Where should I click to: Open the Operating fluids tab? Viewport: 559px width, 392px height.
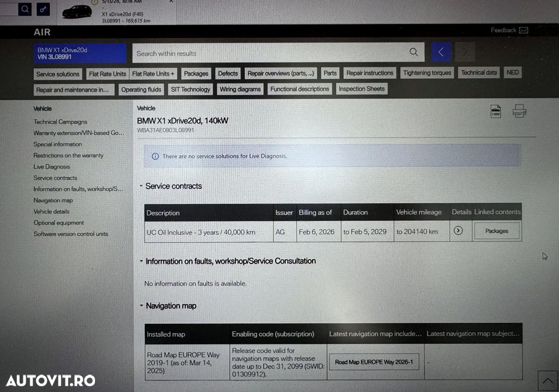[141, 89]
